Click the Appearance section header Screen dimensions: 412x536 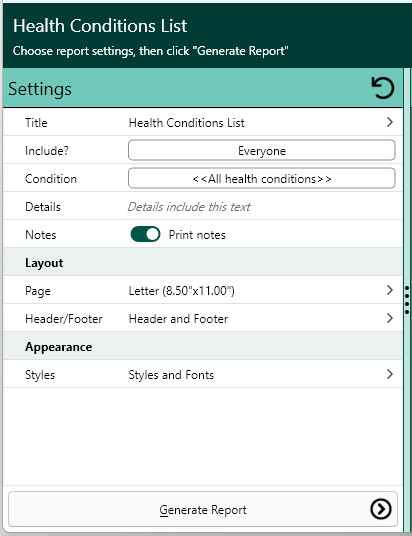tap(58, 347)
